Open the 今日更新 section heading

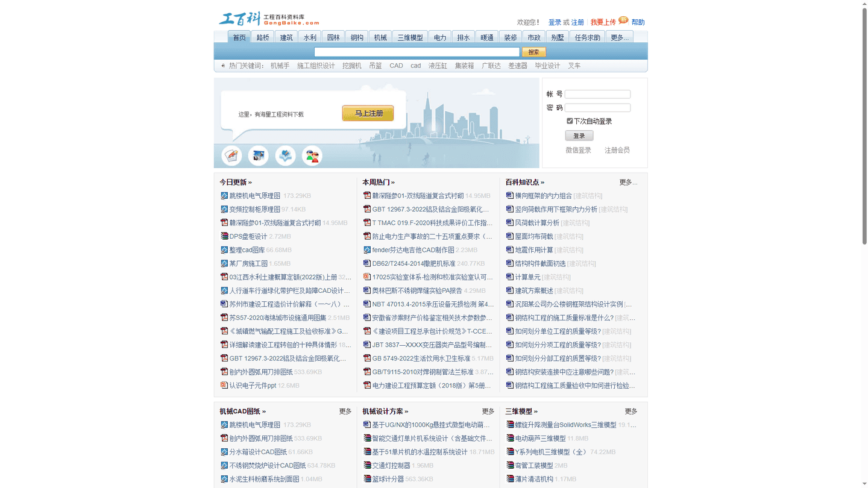click(236, 182)
